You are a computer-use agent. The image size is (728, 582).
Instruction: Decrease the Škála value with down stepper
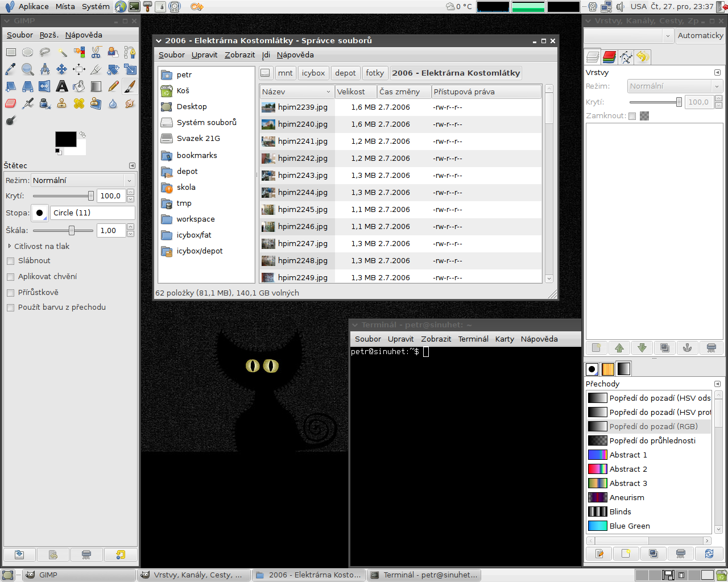tap(130, 234)
